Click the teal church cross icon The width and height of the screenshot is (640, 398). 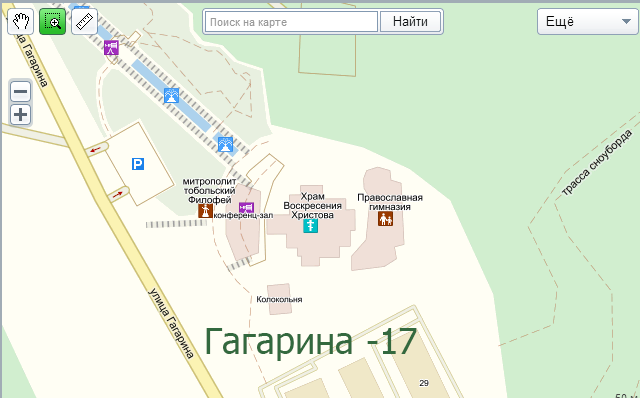(x=311, y=226)
